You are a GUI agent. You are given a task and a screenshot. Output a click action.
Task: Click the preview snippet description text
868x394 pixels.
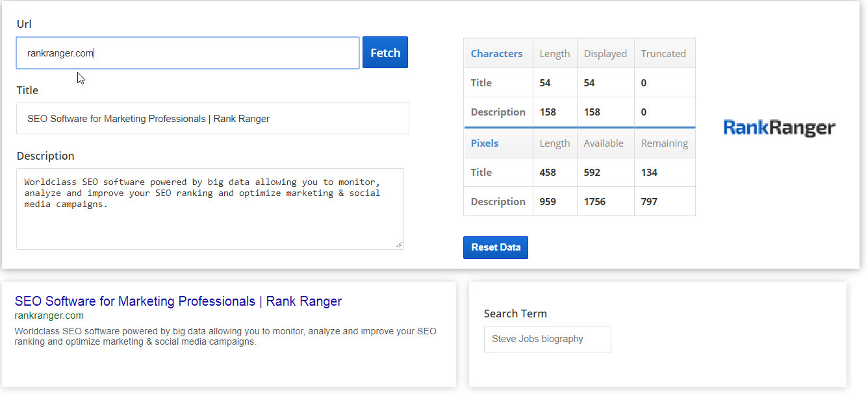225,336
